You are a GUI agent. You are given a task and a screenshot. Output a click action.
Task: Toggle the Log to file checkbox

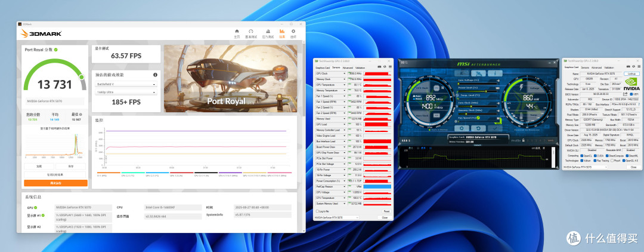coord(316,211)
